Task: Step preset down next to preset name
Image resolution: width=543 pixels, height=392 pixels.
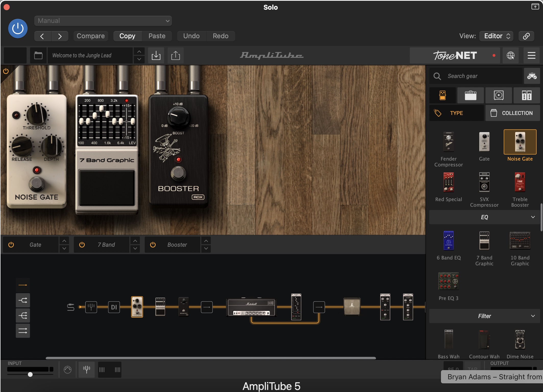Action: 139,59
